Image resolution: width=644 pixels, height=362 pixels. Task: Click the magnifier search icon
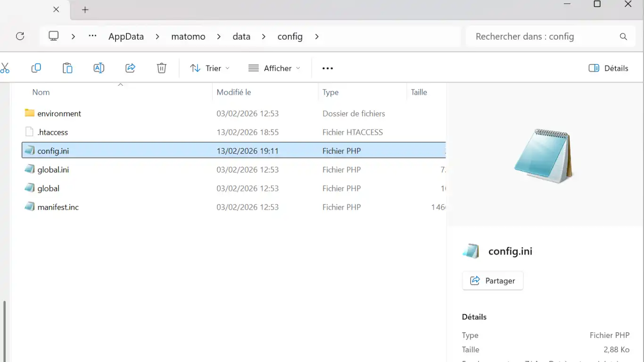tap(623, 37)
